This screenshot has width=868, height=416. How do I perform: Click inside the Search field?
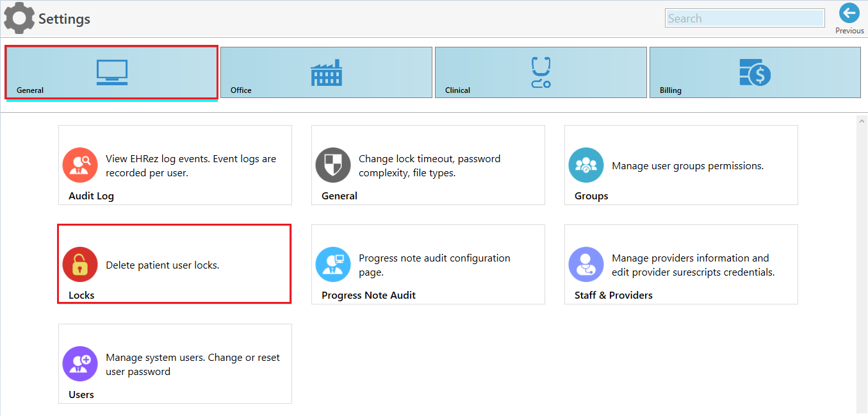click(x=745, y=19)
